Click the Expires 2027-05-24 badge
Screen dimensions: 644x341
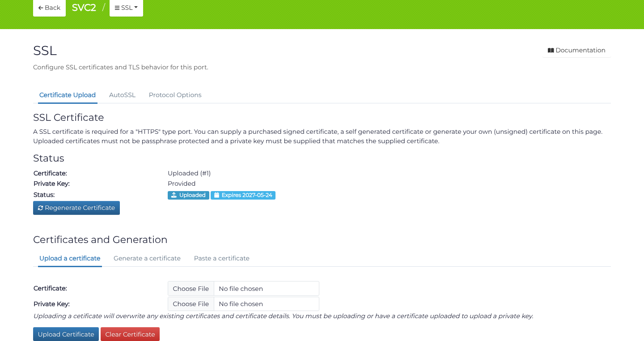243,195
